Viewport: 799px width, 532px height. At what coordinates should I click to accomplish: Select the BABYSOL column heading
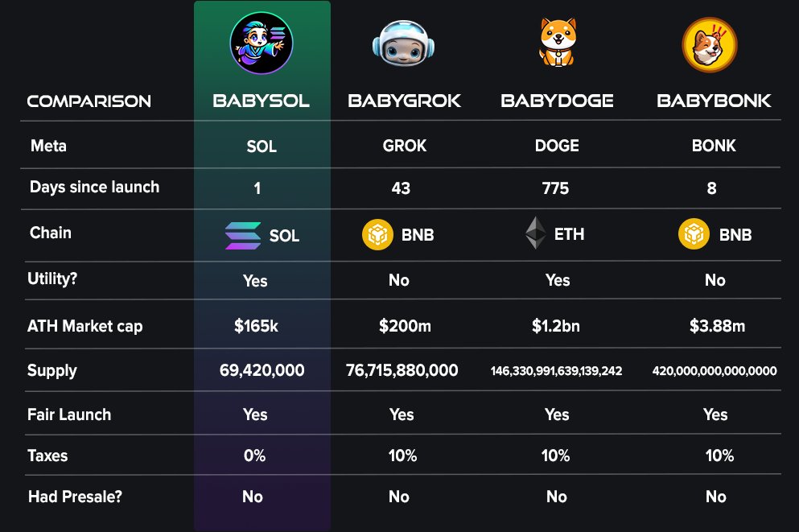261,101
